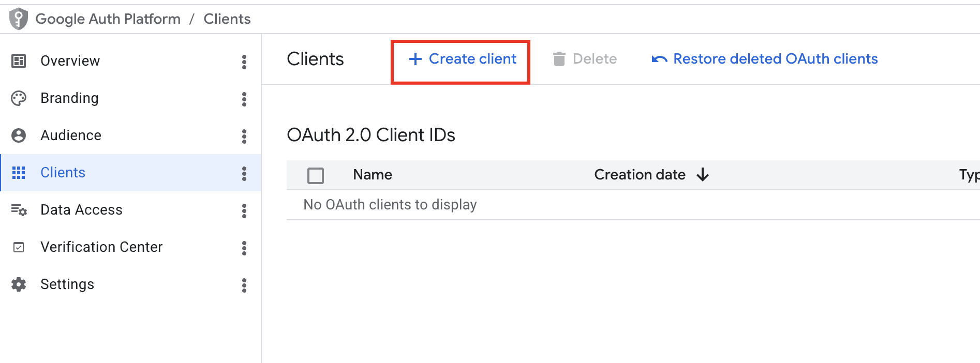The image size is (980, 363).
Task: Click the partially visible Type column header
Action: [969, 175]
